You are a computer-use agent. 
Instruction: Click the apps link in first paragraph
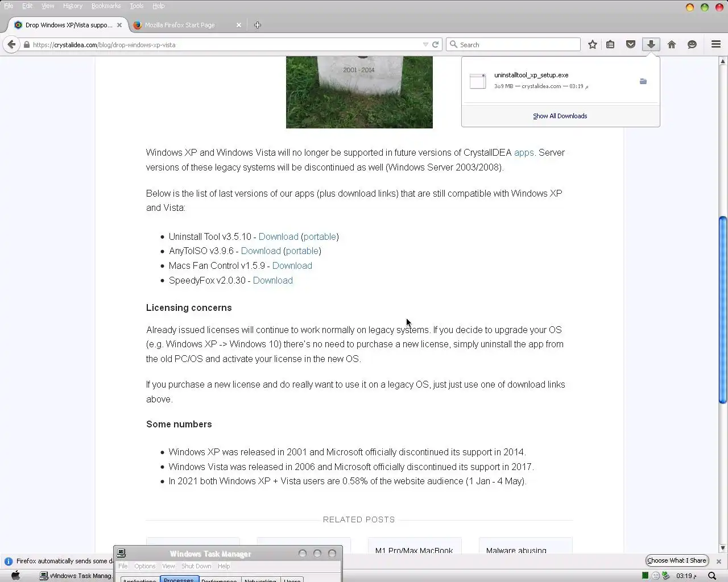coord(524,152)
